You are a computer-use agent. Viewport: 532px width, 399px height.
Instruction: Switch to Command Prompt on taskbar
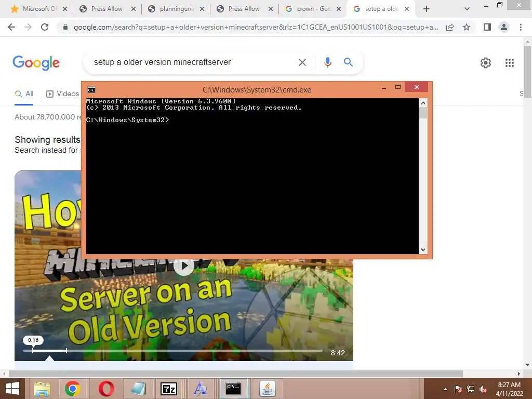[x=233, y=389]
